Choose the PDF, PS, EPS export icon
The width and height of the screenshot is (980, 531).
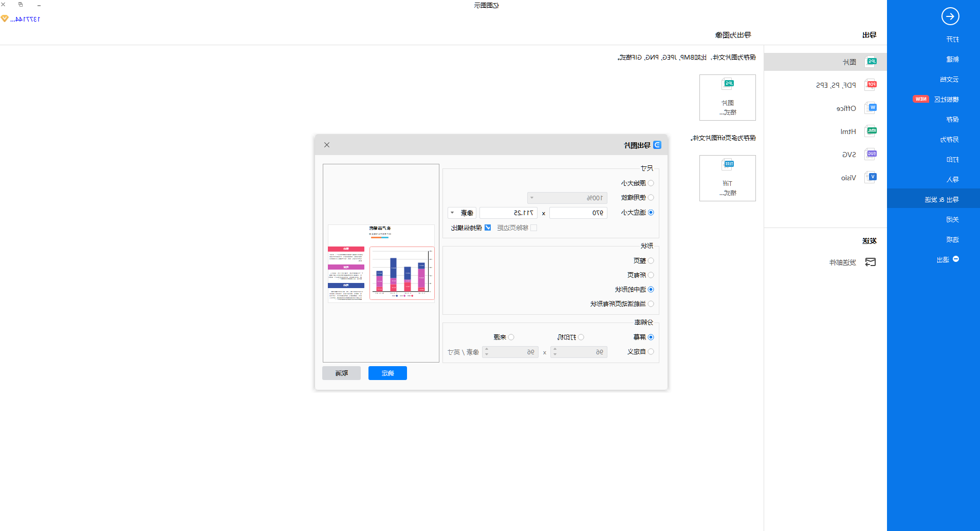(x=871, y=85)
